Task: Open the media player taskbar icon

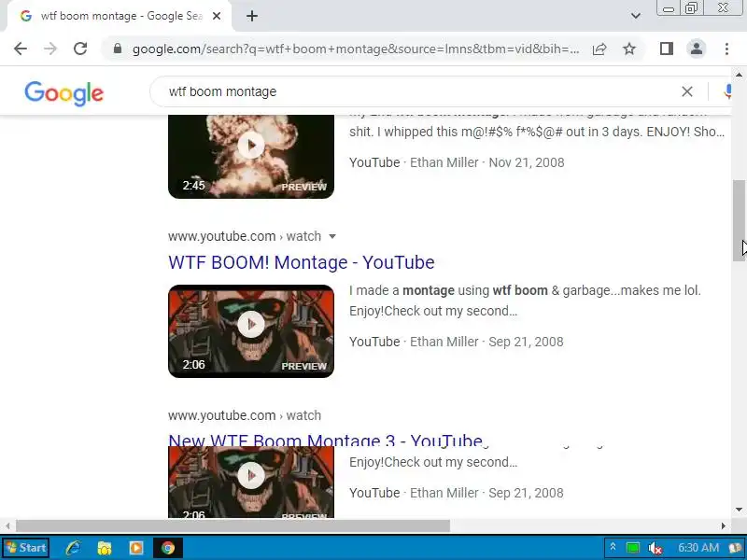Action: [135, 548]
